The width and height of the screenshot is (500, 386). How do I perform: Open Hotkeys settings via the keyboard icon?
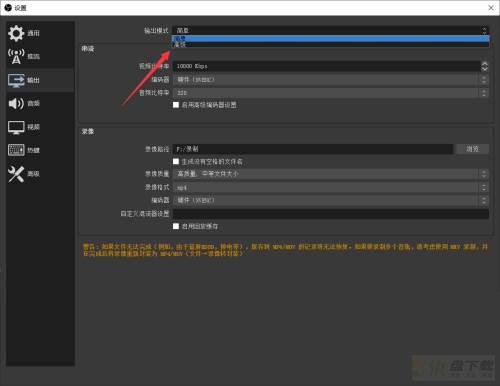16,150
